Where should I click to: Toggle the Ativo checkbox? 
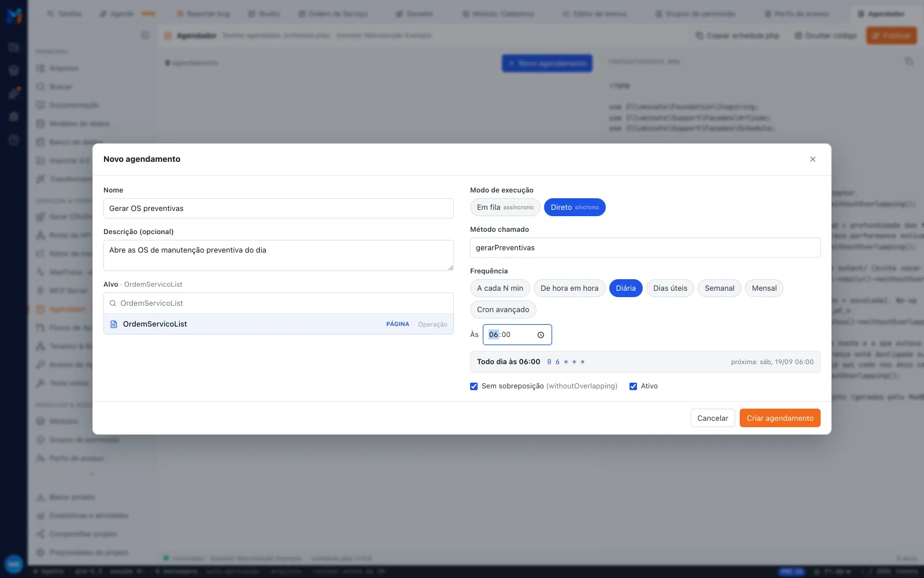(x=633, y=386)
